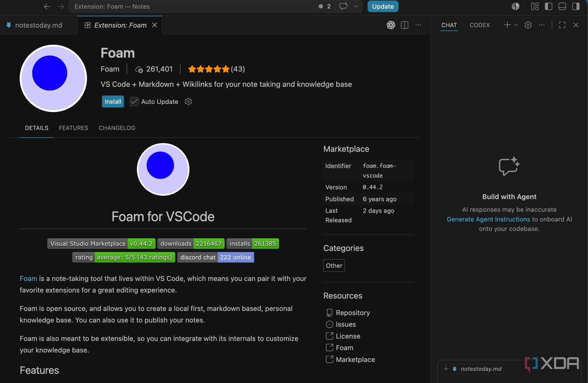Open chat settings gear icon

click(528, 25)
